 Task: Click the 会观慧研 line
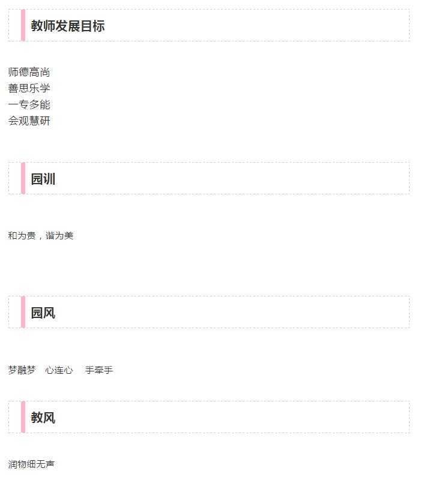[x=29, y=121]
